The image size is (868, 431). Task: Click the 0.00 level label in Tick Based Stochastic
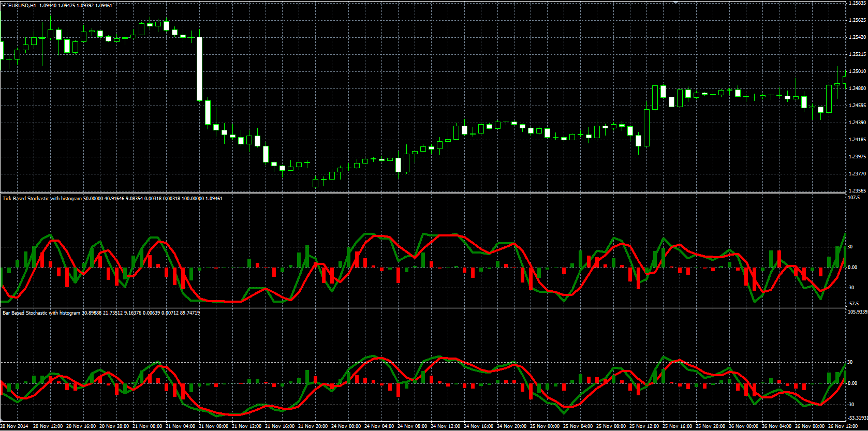[852, 267]
